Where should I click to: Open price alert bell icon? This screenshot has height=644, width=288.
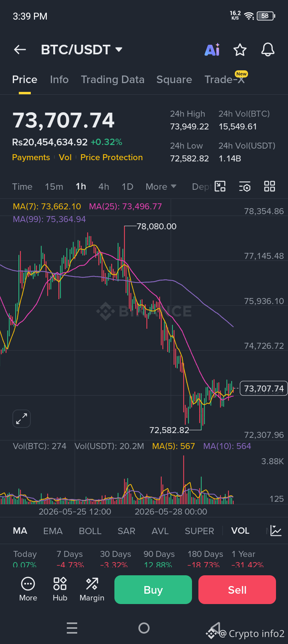(268, 50)
